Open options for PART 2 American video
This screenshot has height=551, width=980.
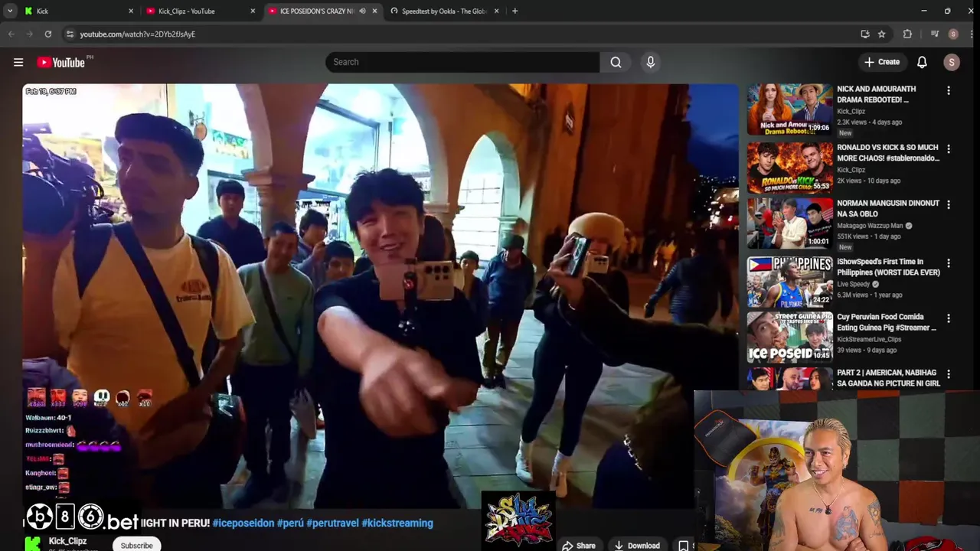[x=949, y=374]
